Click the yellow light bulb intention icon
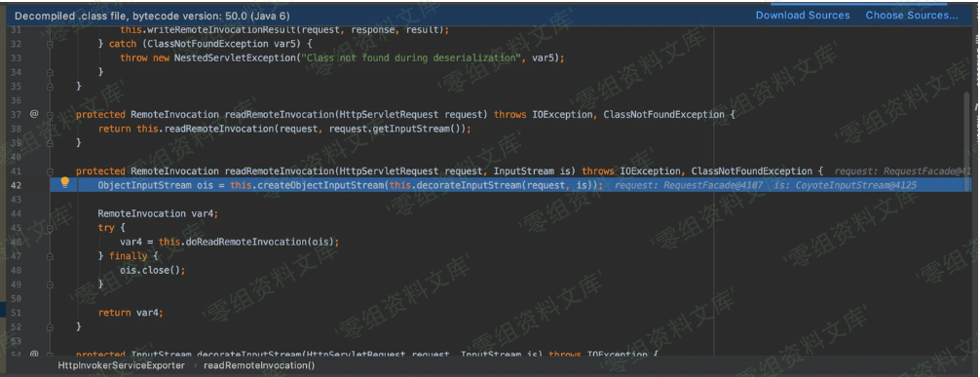The image size is (980, 377). pos(64,183)
